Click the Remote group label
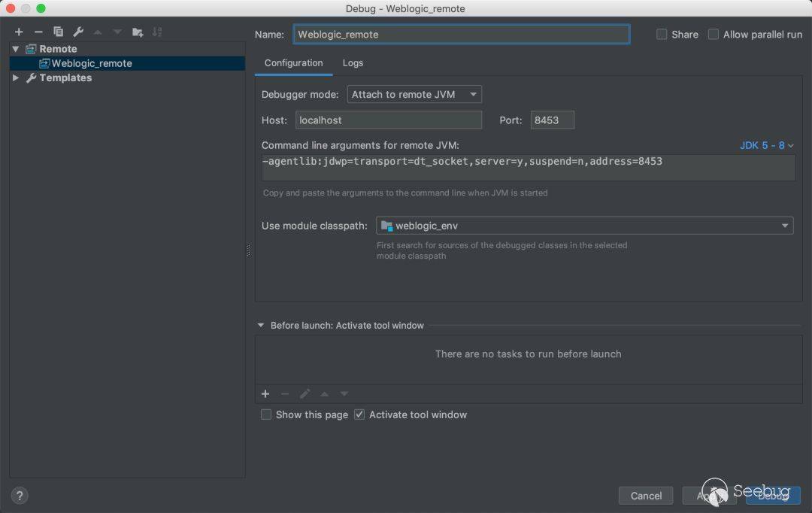This screenshot has height=513, width=812. (58, 49)
